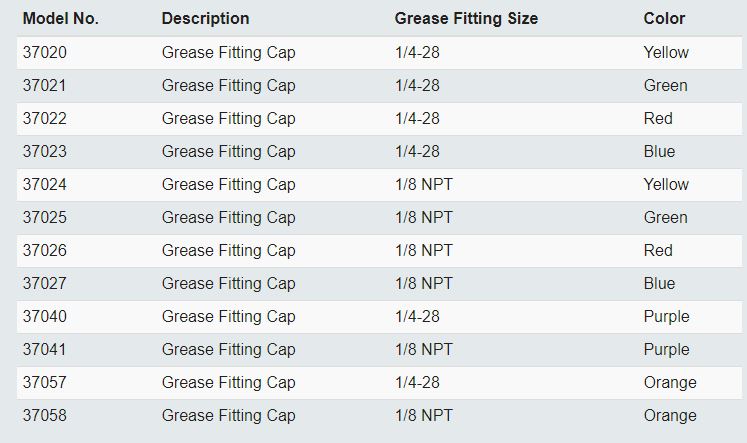This screenshot has height=443, width=747.
Task: Select model number 37027
Action: pos(44,283)
